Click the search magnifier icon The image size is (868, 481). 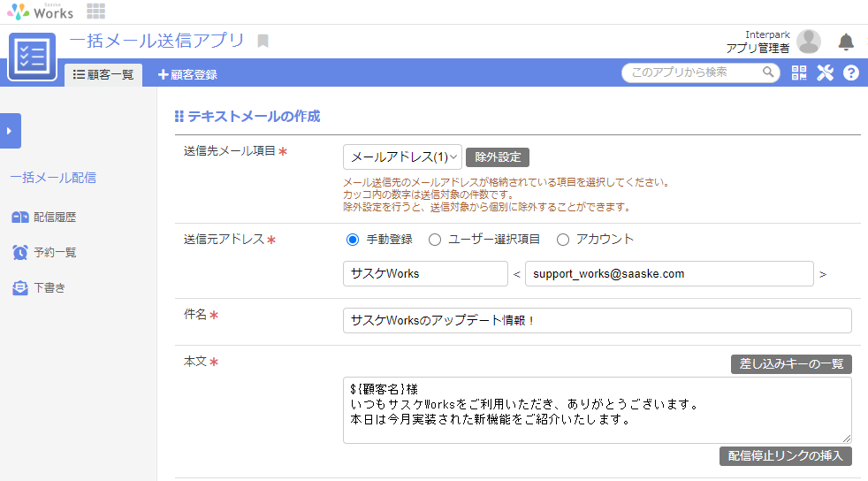click(x=768, y=72)
